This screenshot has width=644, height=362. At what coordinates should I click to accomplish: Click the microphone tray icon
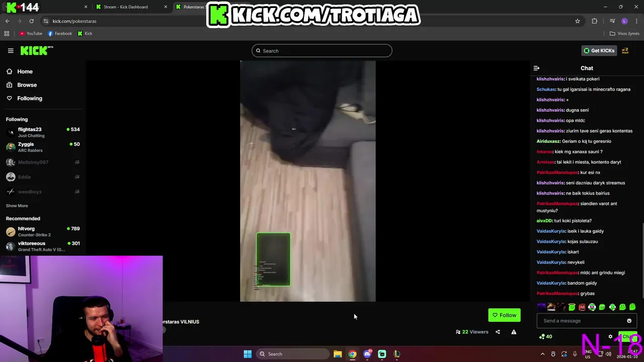pyautogui.click(x=575, y=354)
